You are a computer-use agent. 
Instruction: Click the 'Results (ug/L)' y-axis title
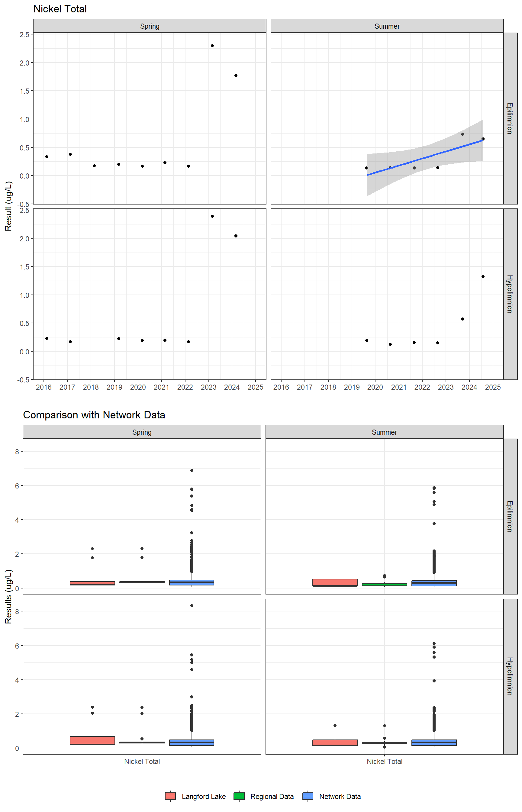click(8, 596)
